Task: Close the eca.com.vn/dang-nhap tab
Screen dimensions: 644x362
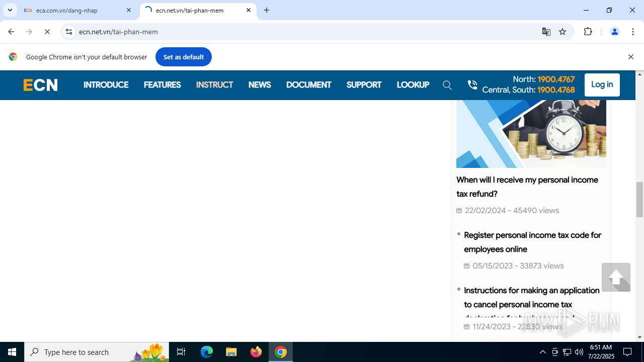Action: tap(129, 10)
